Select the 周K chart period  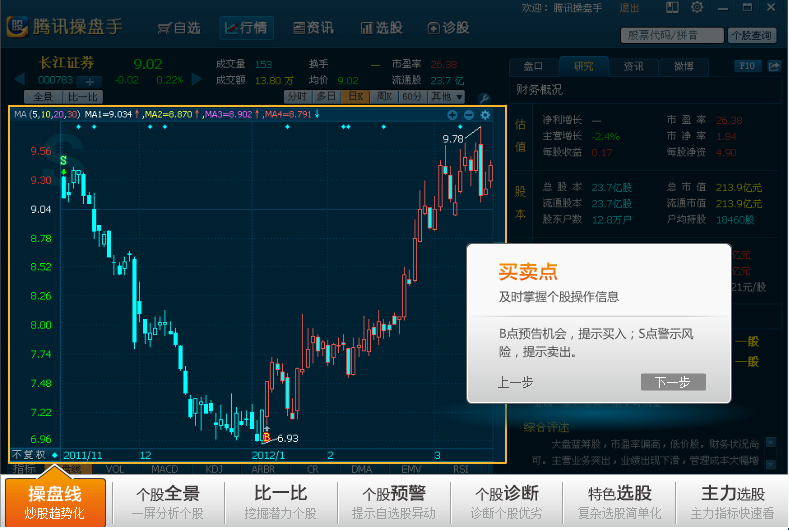(384, 96)
